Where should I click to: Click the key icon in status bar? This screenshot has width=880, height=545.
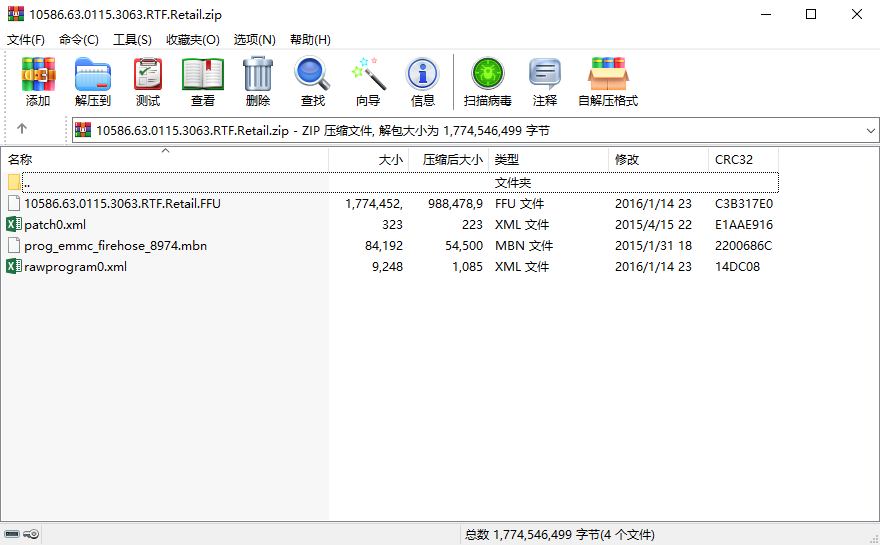[x=31, y=534]
